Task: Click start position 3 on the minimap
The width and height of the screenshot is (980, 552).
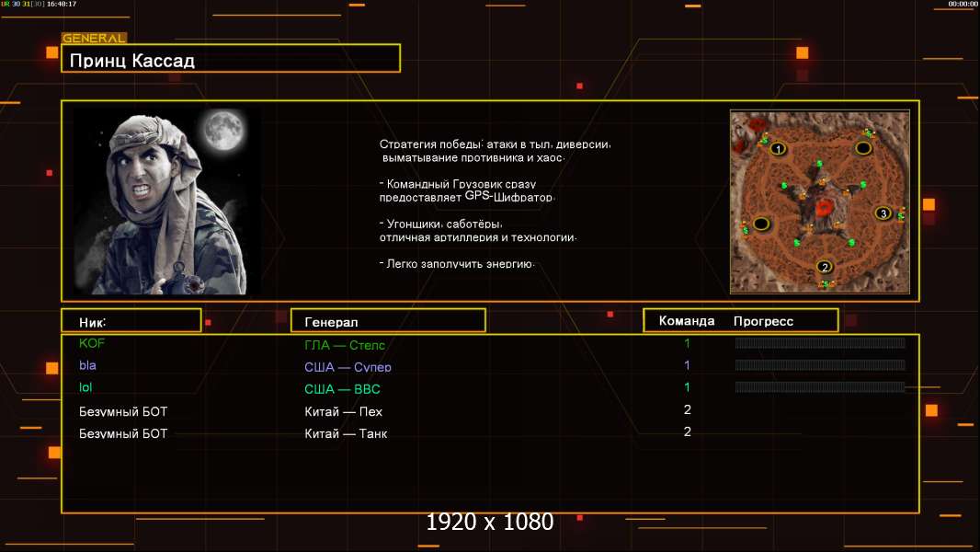Action: [883, 213]
